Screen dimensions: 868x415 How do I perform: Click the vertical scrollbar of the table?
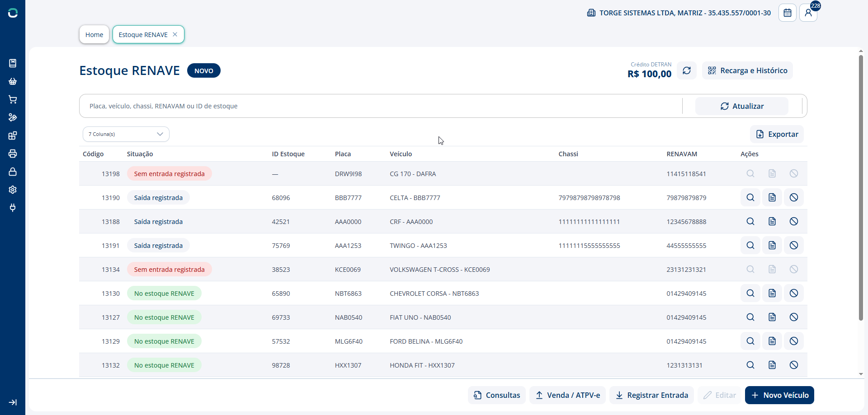pos(861,188)
